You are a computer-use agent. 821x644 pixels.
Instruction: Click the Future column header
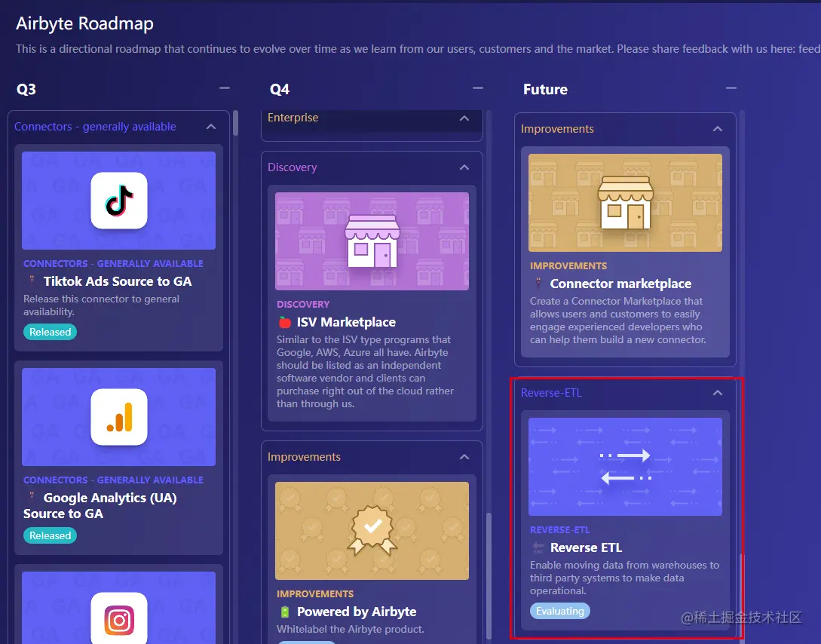click(x=545, y=90)
